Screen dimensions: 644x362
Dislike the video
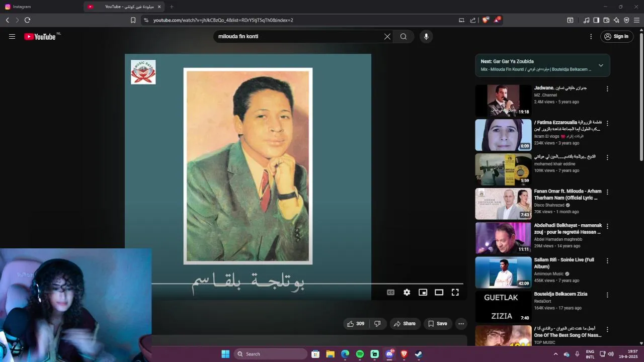pyautogui.click(x=377, y=324)
